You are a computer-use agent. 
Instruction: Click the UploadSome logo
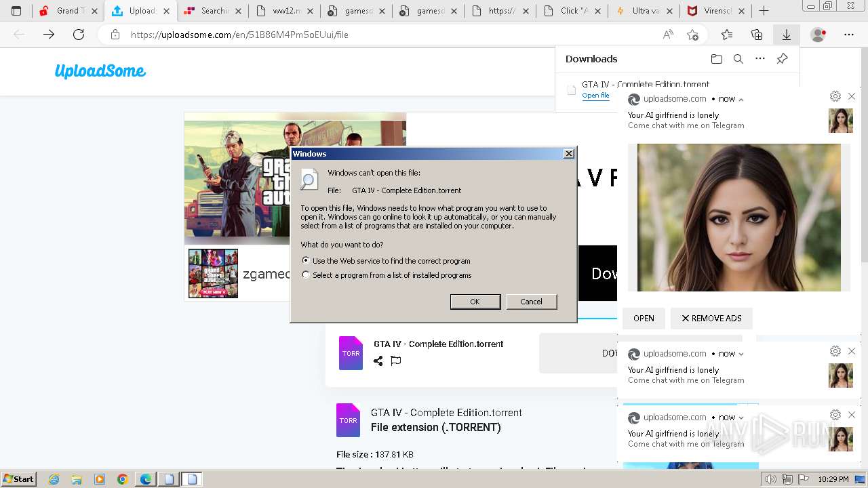[100, 71]
